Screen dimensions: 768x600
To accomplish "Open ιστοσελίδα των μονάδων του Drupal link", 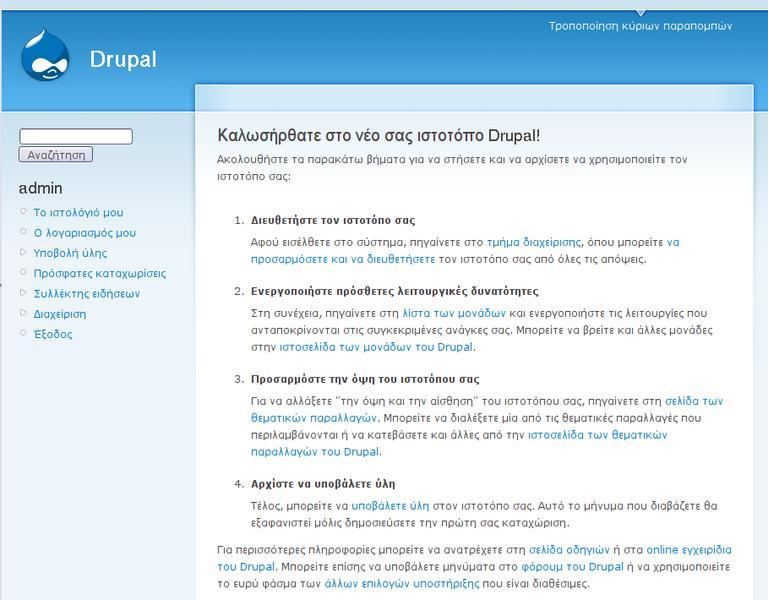I will click(x=376, y=347).
